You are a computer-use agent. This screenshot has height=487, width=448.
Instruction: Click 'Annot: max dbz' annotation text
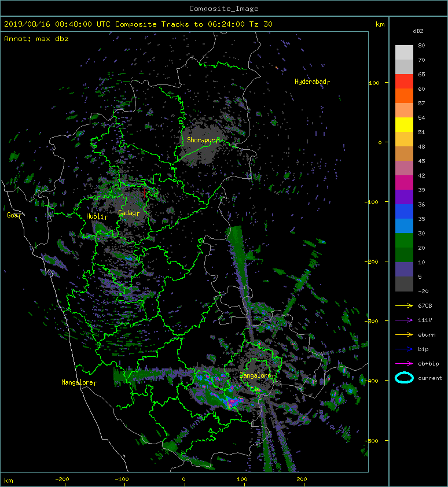pyautogui.click(x=36, y=39)
